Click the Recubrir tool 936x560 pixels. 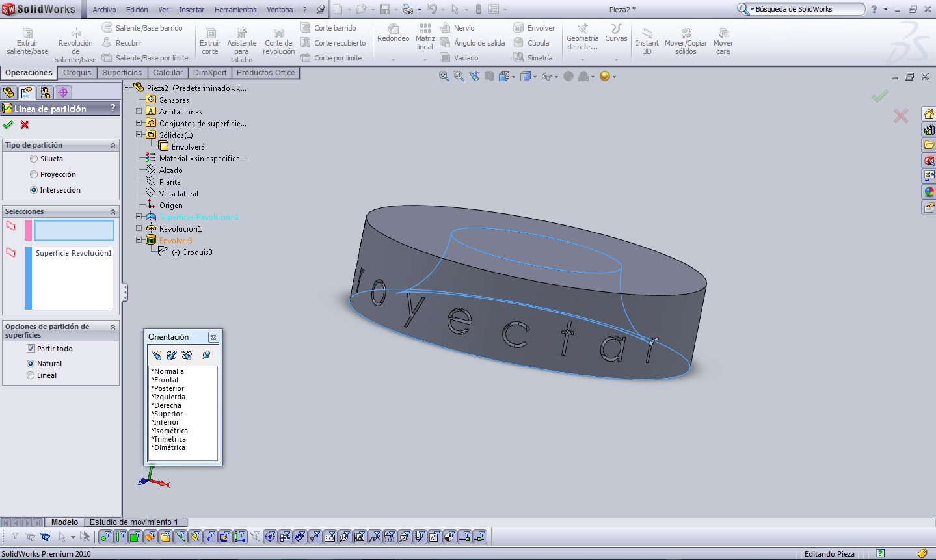pos(122,43)
